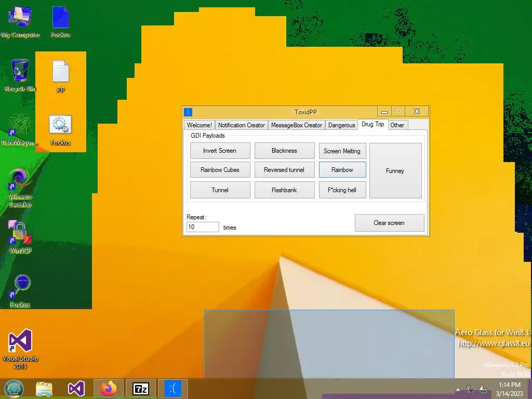Open File Explorer from the taskbar
Viewport: 532px width, 399px height.
click(44, 389)
